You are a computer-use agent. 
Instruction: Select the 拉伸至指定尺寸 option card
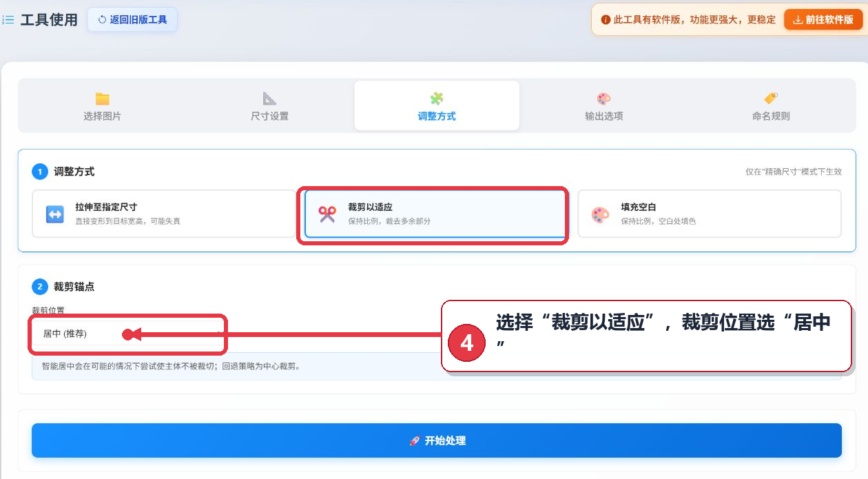(164, 214)
